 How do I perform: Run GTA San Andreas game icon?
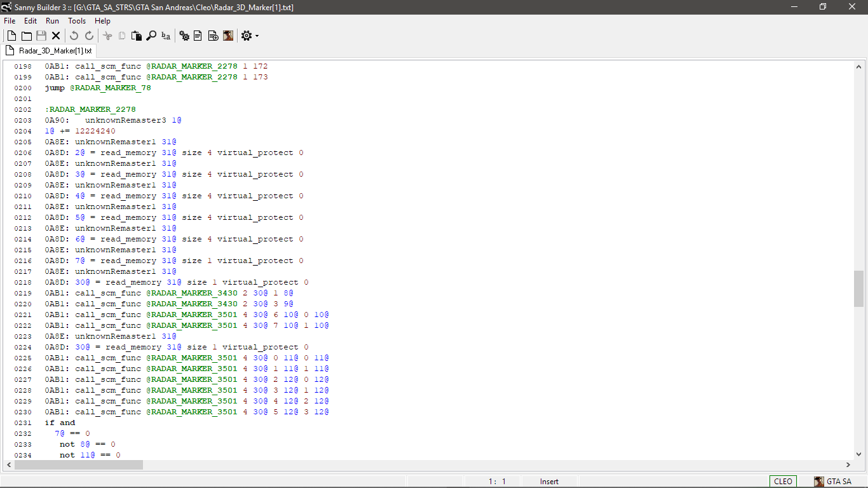[x=228, y=36]
